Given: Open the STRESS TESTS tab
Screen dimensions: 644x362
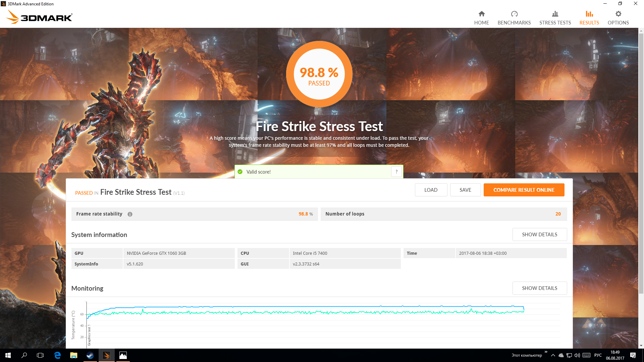Looking at the screenshot, I should tap(555, 18).
